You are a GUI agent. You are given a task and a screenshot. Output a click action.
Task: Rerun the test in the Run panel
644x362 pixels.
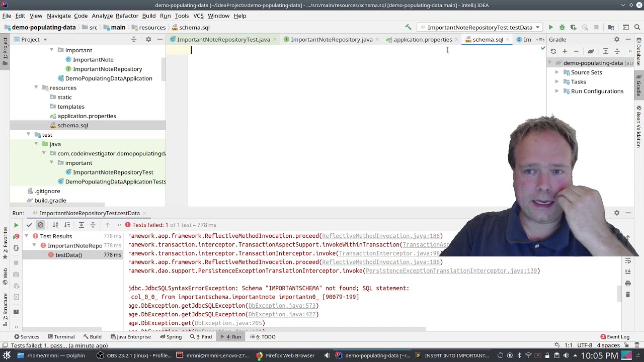click(16, 225)
